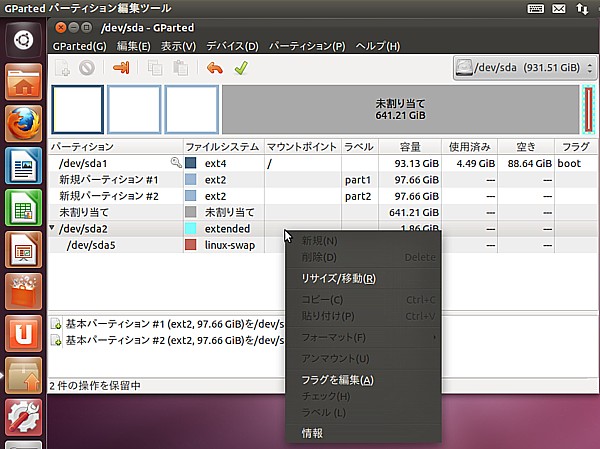Open the Ubuntu Dash home button
Viewport: 600px width, 449px height.
pos(24,40)
